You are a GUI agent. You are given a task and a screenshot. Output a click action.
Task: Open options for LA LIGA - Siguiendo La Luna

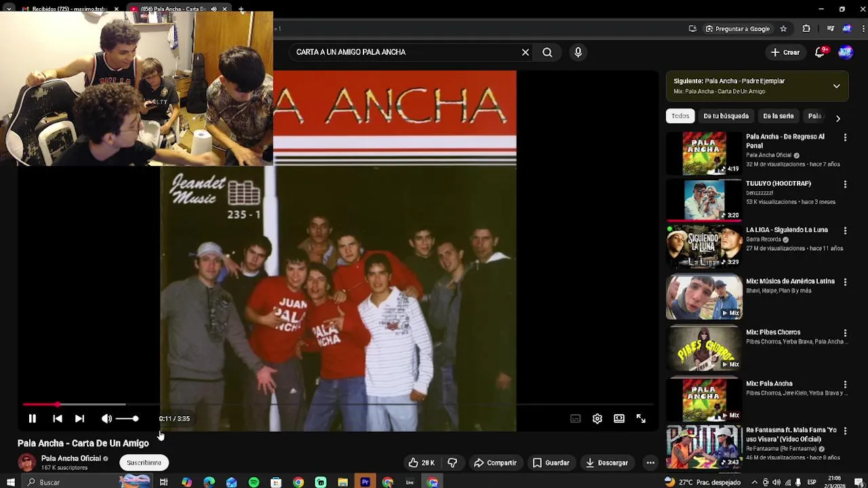845,231
